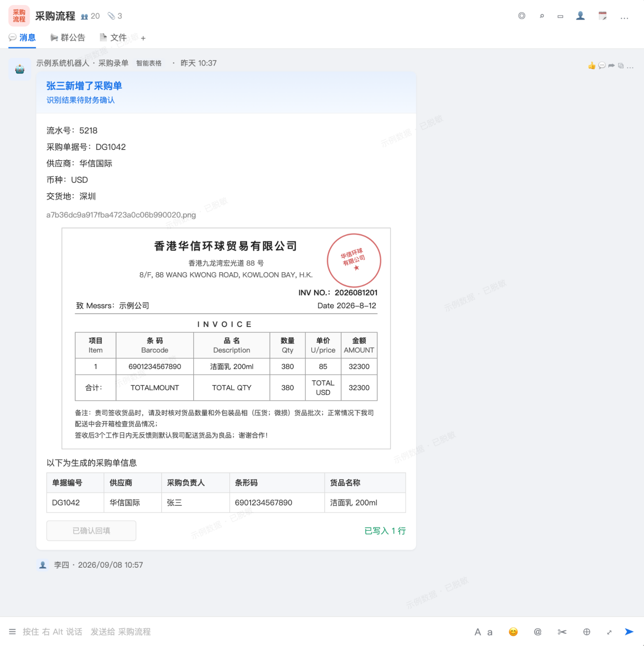Click the small rectangle icon in the header
The image size is (644, 646).
point(560,16)
